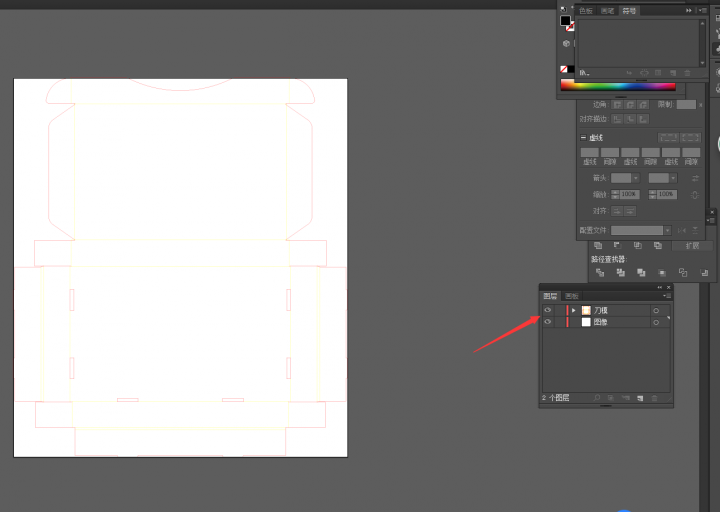Viewport: 720px width, 512px height.
Task: Open the 配置文件 profile dropdown
Action: [x=667, y=230]
